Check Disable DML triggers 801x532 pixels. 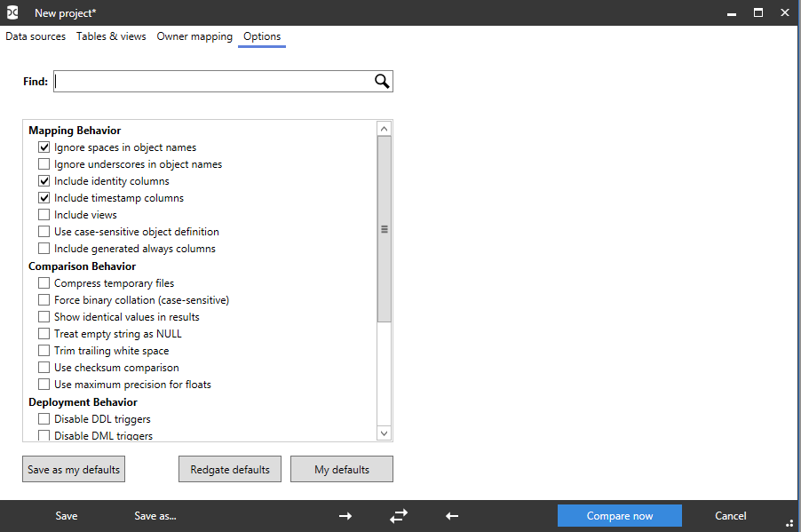(x=44, y=435)
